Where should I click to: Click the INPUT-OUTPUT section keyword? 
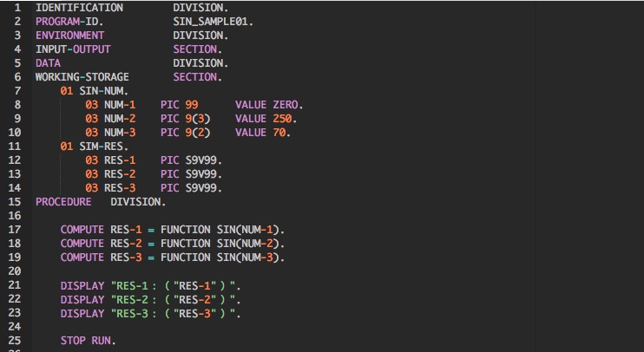(73, 49)
